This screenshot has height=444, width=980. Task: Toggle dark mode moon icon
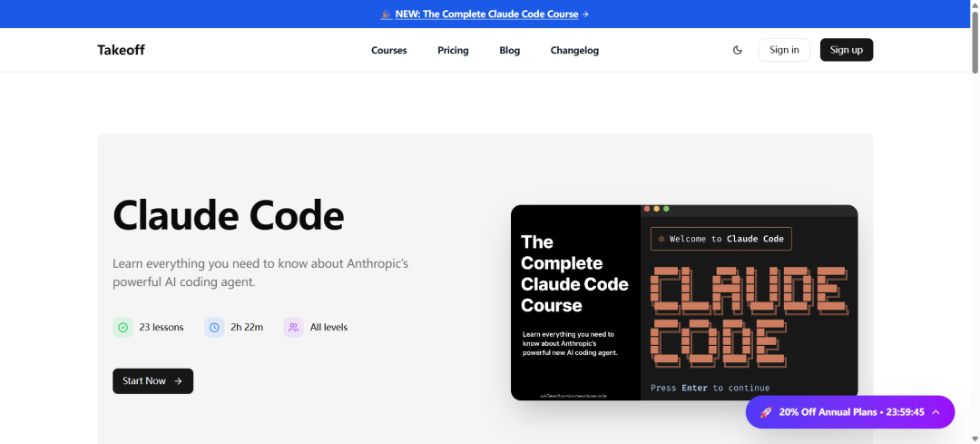pos(738,50)
